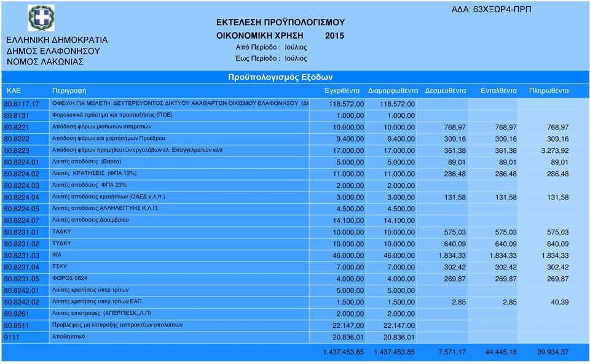Viewport: 590px width, 364px height.
Task: Select the ΑΔΑ: 63ΧΞΩΡ4-ΠΡΠ code
Action: pos(491,9)
